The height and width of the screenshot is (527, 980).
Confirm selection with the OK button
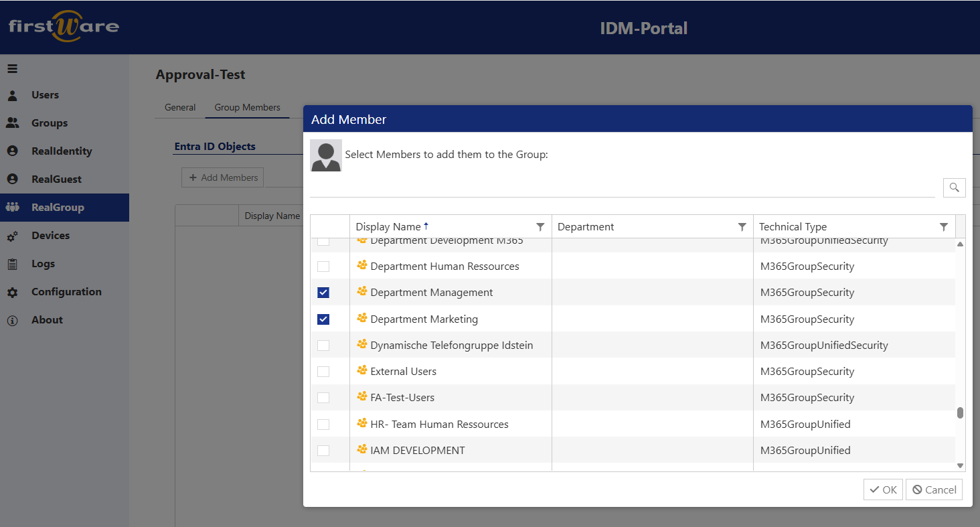[x=883, y=490]
